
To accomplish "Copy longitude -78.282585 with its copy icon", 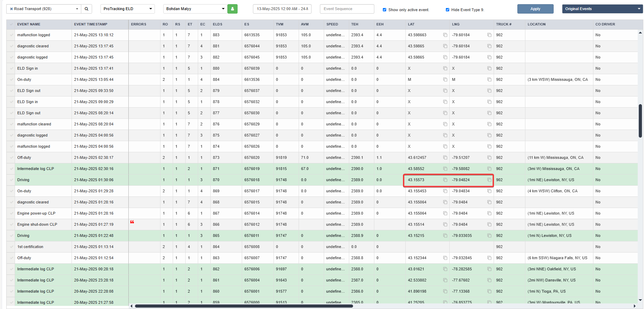I will (x=489, y=269).
